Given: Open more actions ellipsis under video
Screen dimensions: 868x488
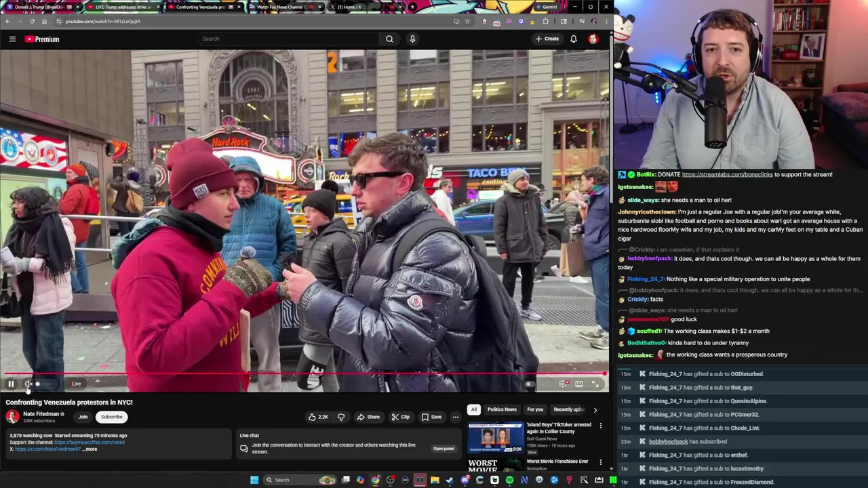Looking at the screenshot, I should (456, 417).
